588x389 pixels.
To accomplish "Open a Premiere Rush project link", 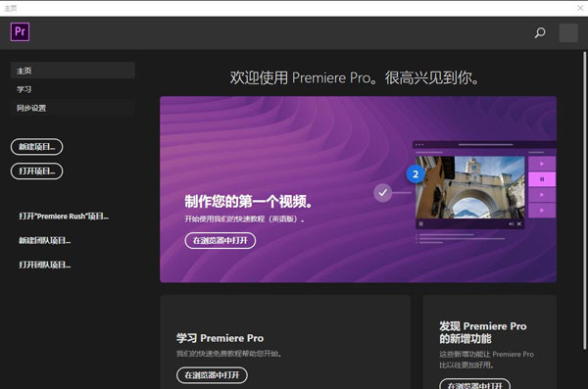I will 64,217.
